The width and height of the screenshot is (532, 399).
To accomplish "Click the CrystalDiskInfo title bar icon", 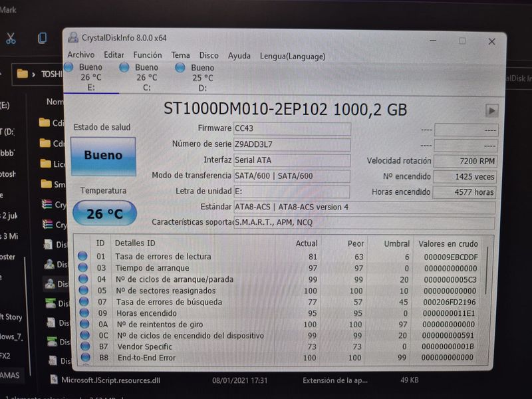I will tap(73, 37).
